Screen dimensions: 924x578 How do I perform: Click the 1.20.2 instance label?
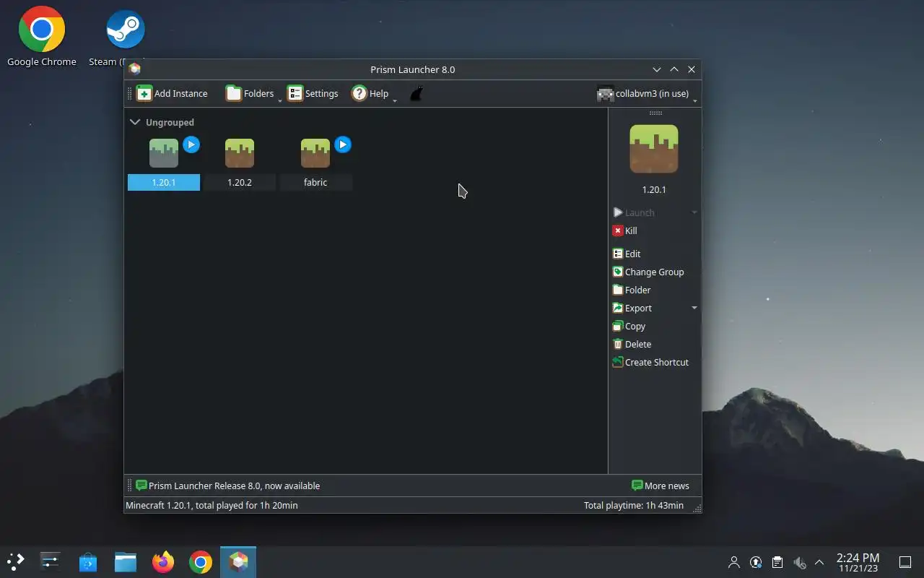(240, 183)
